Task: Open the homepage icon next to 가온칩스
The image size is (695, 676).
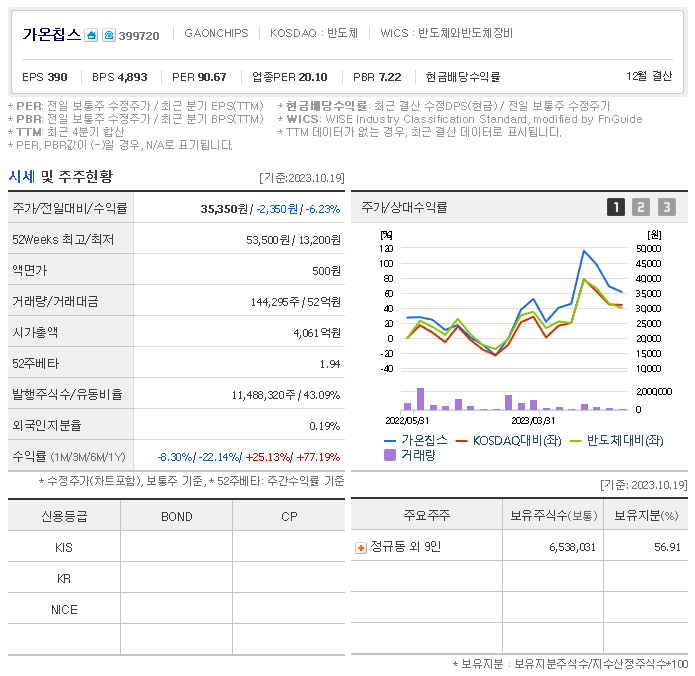Action: pos(91,35)
